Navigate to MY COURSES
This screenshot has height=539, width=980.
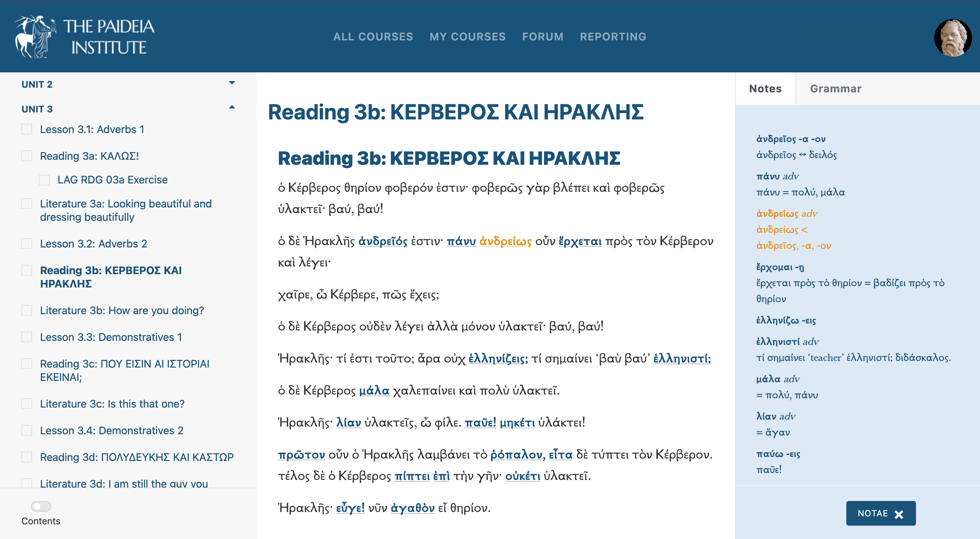click(x=468, y=37)
